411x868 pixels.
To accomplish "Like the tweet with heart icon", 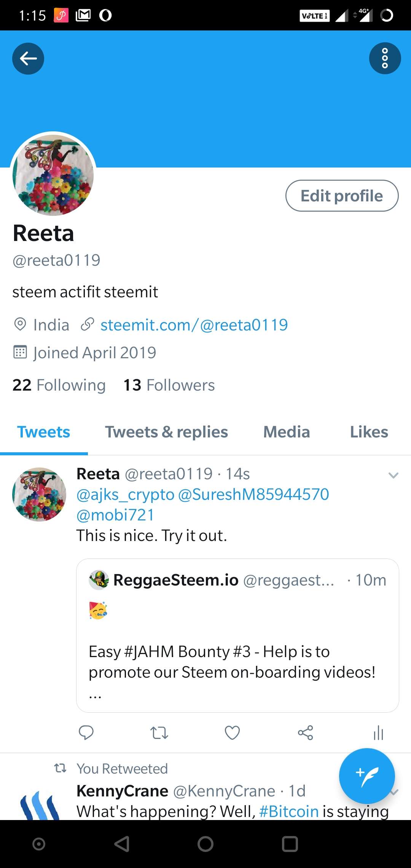I will click(232, 732).
